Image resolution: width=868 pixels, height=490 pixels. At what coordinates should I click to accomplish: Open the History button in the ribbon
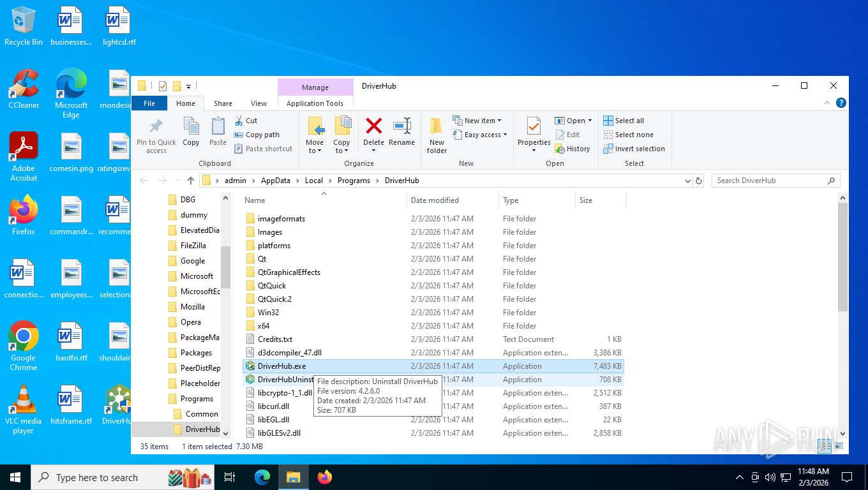pos(572,149)
